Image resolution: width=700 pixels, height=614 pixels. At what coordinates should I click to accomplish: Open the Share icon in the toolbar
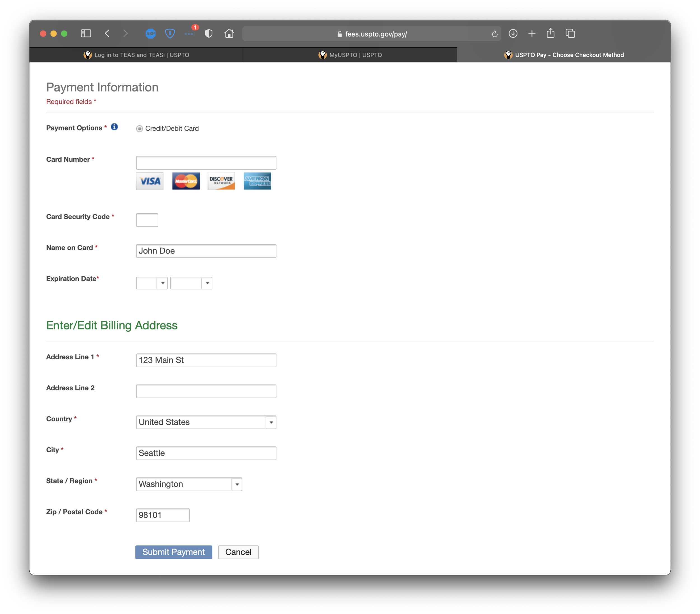551,33
